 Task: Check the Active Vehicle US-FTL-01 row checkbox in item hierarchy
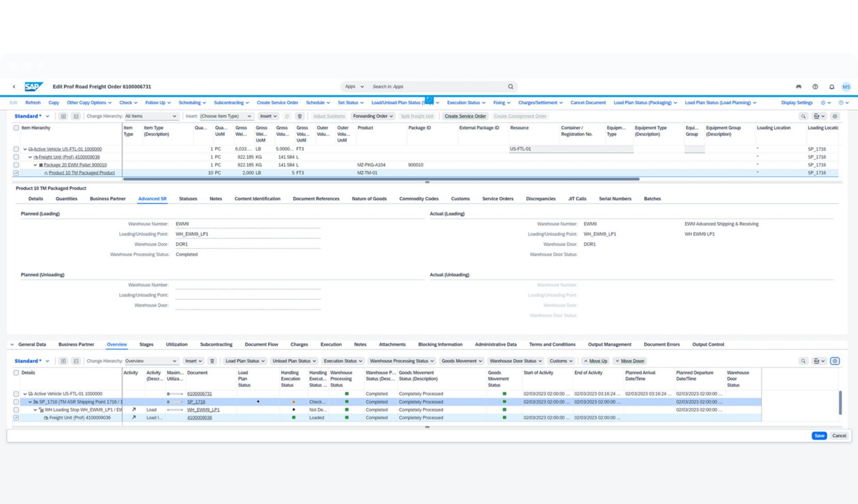click(x=16, y=149)
